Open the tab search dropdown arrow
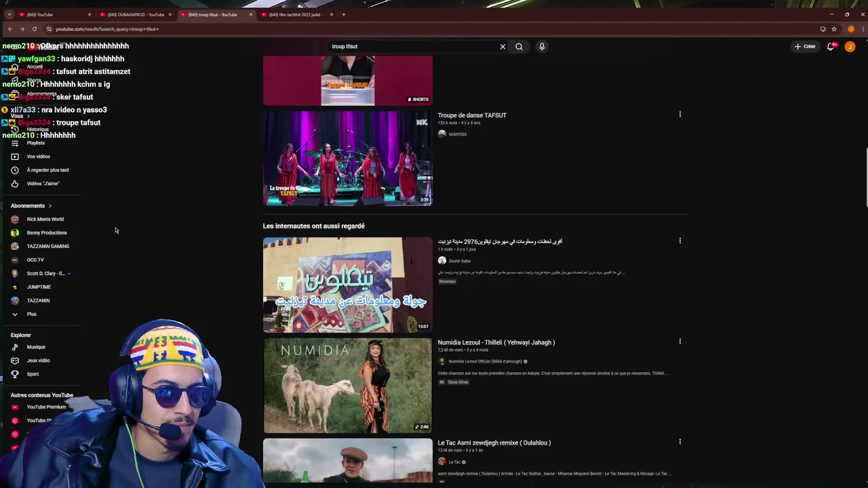 click(9, 14)
